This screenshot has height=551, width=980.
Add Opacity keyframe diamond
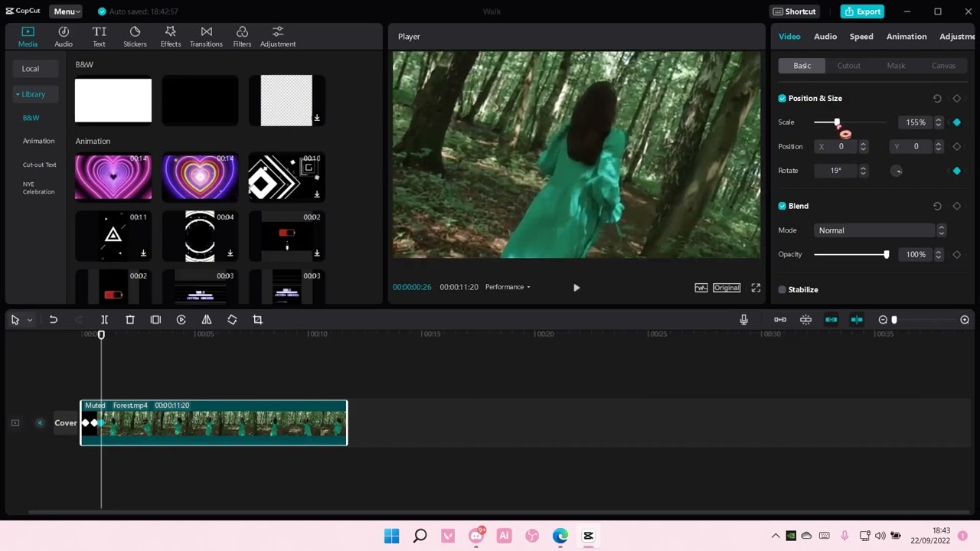(956, 254)
